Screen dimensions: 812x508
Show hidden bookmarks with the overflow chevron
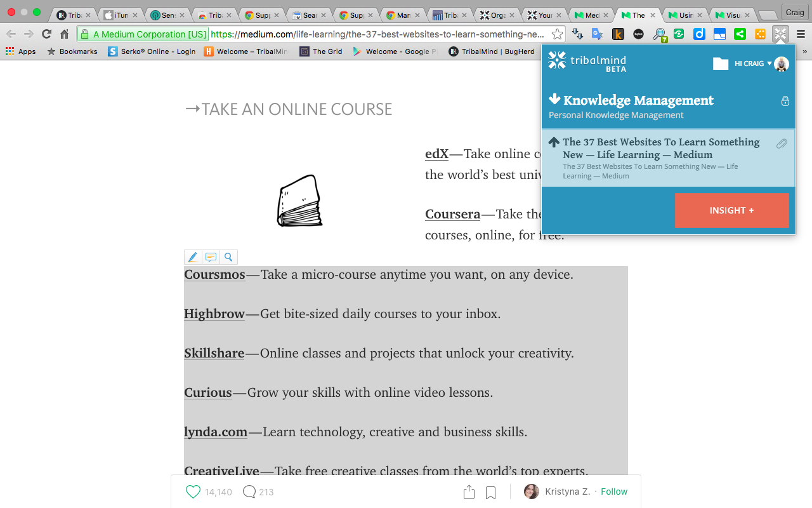804,51
